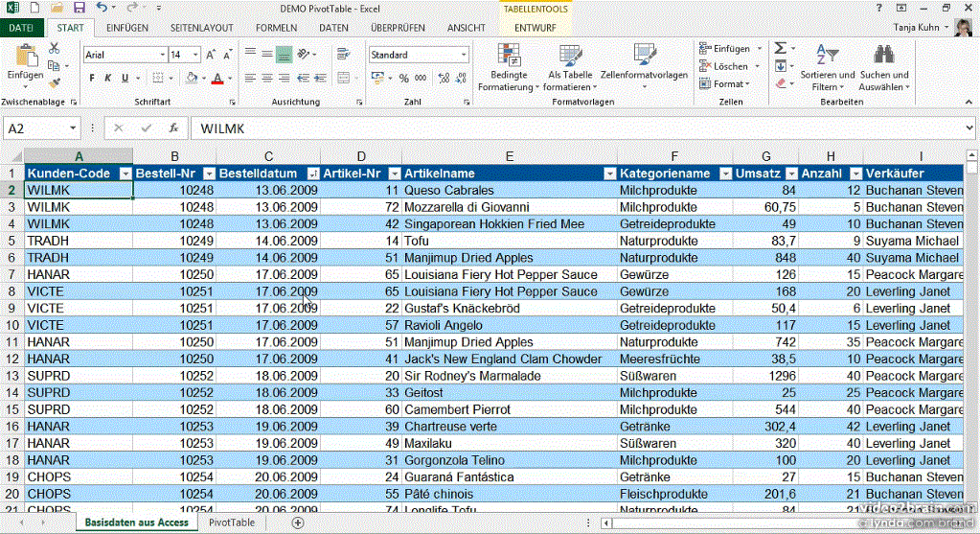Screen dimensions: 980x534
Task: Switch to the ENTWURF tab
Action: [535, 28]
